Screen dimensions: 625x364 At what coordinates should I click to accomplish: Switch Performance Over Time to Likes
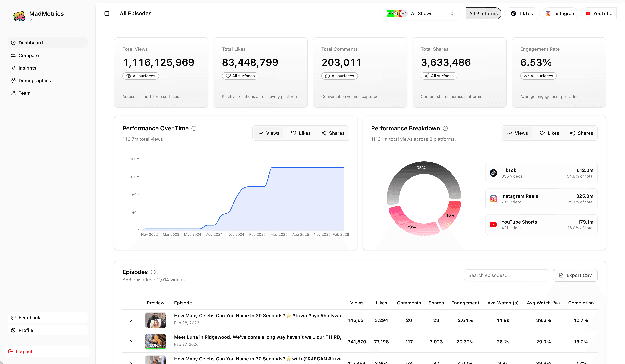(301, 133)
